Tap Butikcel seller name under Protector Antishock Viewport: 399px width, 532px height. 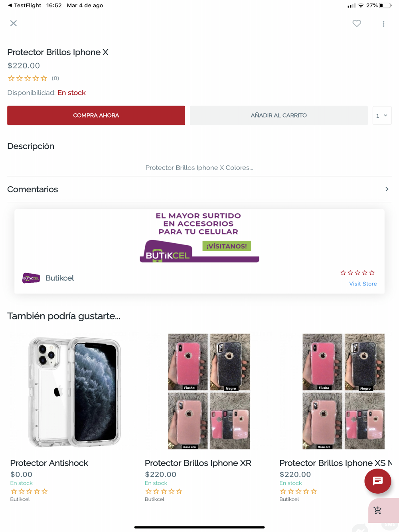(x=20, y=499)
